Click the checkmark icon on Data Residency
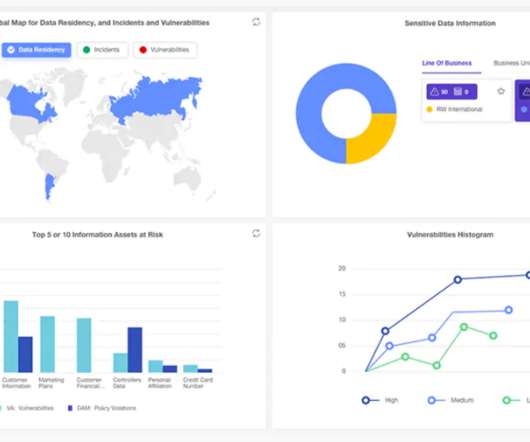The image size is (530, 442). tap(11, 50)
